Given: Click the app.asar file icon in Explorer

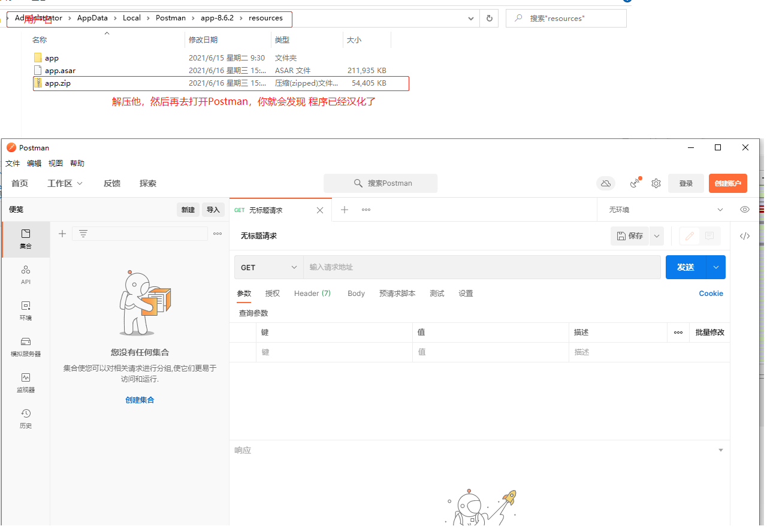Looking at the screenshot, I should (x=38, y=71).
